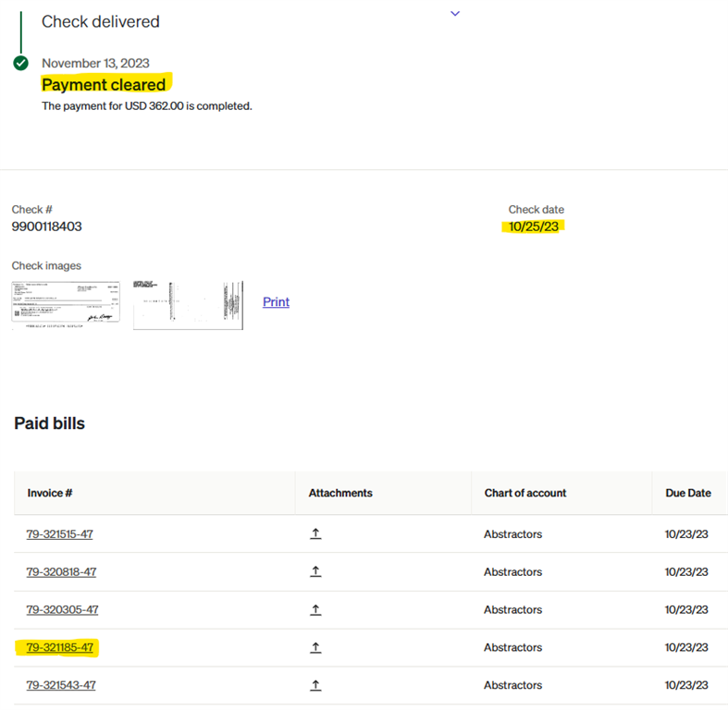Open invoice link 79-320305-47
Image resolution: width=728 pixels, height=710 pixels.
point(62,610)
